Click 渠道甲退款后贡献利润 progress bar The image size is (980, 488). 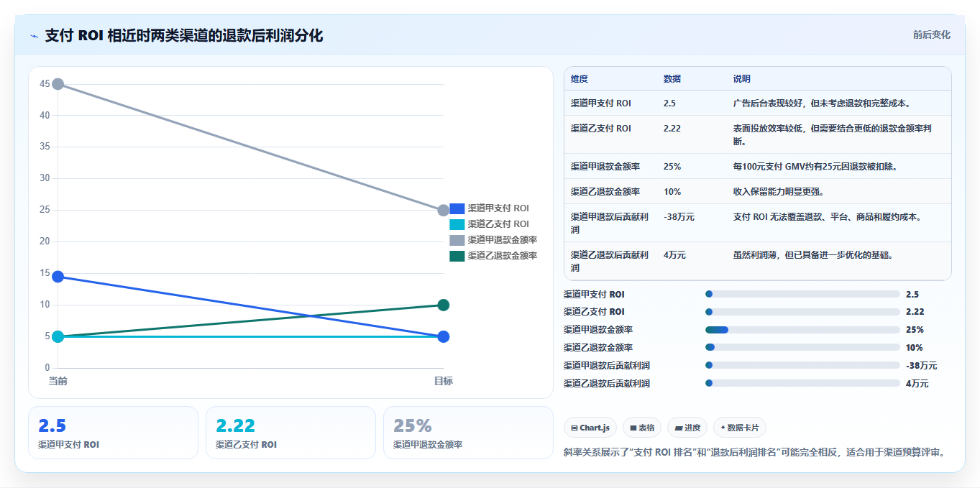(x=802, y=365)
